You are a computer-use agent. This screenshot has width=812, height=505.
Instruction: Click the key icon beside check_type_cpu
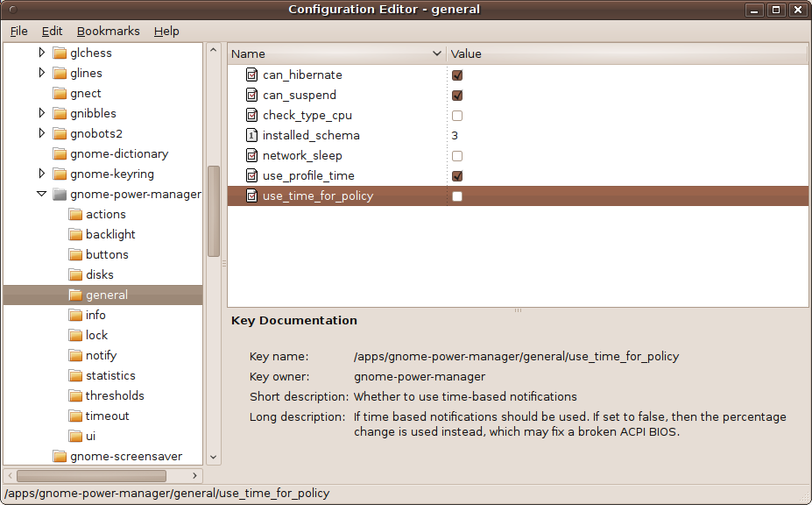251,116
